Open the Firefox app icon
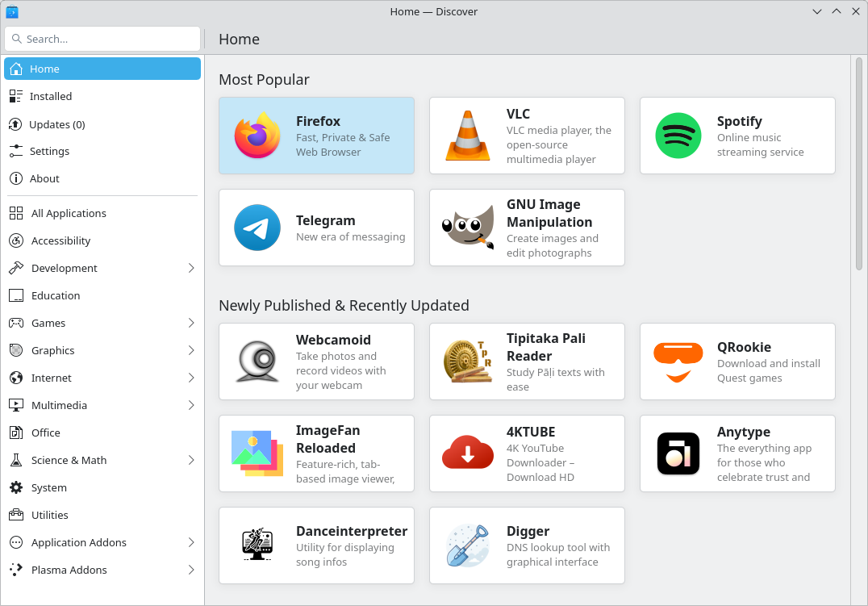The height and width of the screenshot is (606, 868). [257, 136]
